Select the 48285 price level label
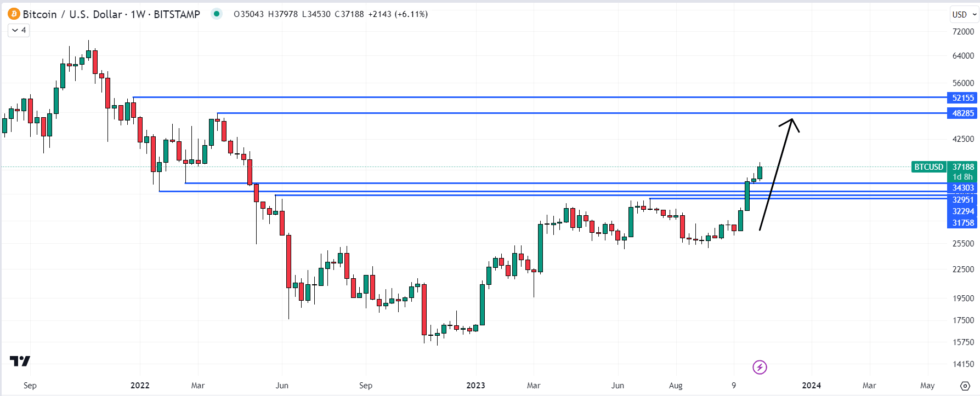980x396 pixels. pos(962,113)
